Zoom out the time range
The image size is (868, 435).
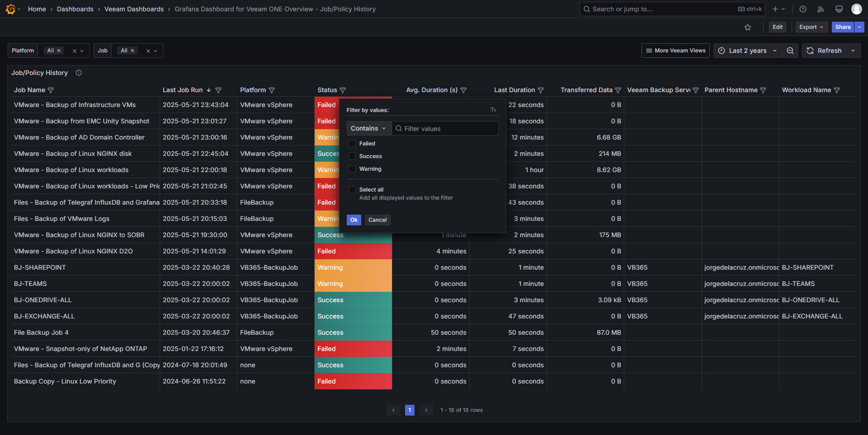pos(790,51)
